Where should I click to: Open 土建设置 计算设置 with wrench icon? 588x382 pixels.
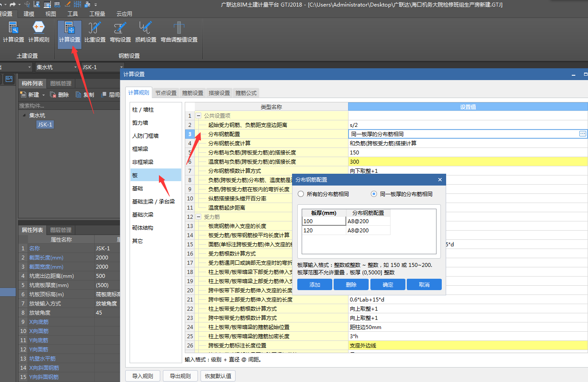14,32
